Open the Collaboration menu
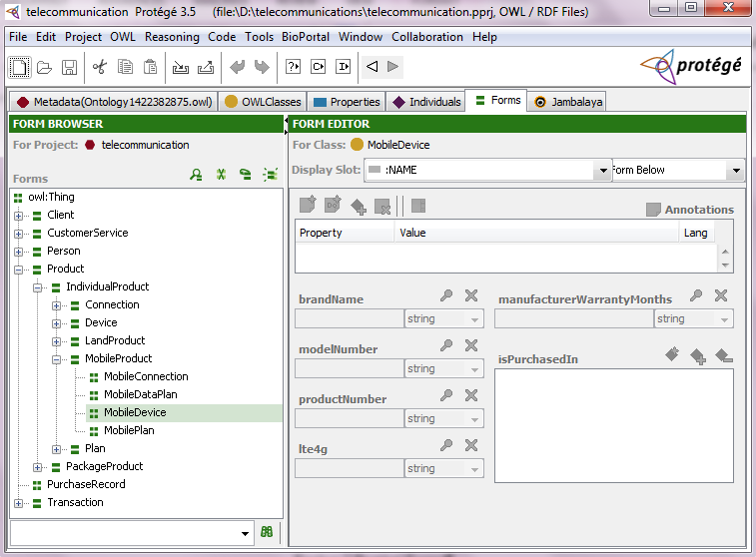This screenshot has height=557, width=756. (427, 37)
